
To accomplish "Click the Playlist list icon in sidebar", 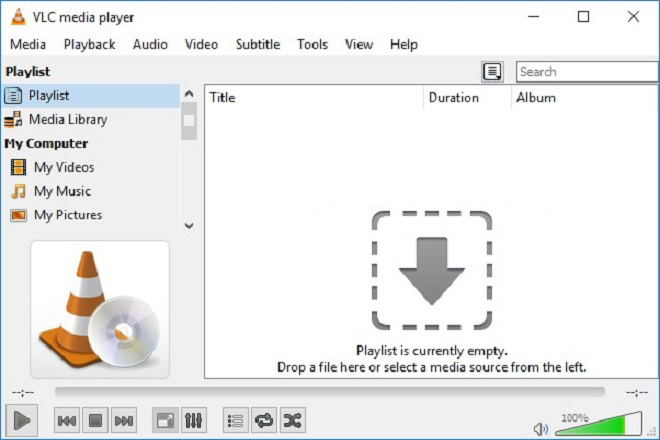I will (x=13, y=96).
